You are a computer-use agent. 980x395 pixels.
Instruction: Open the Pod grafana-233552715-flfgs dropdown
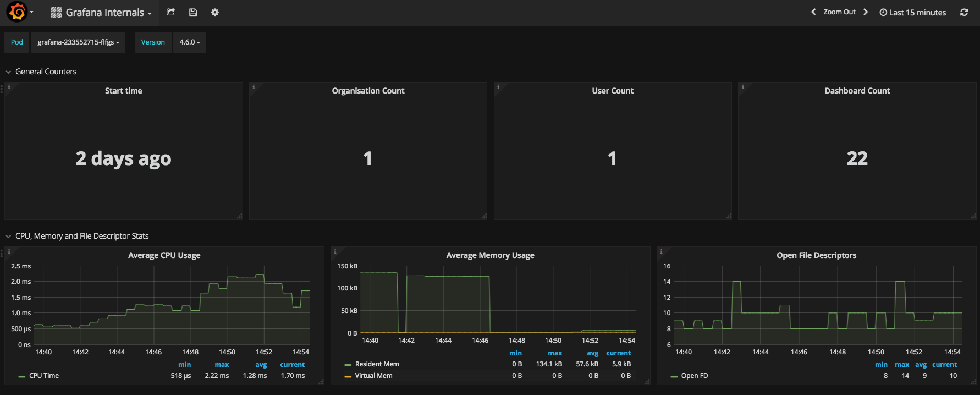(78, 42)
